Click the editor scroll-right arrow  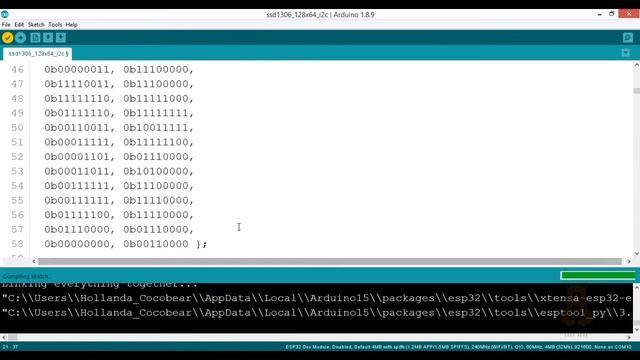click(629, 261)
